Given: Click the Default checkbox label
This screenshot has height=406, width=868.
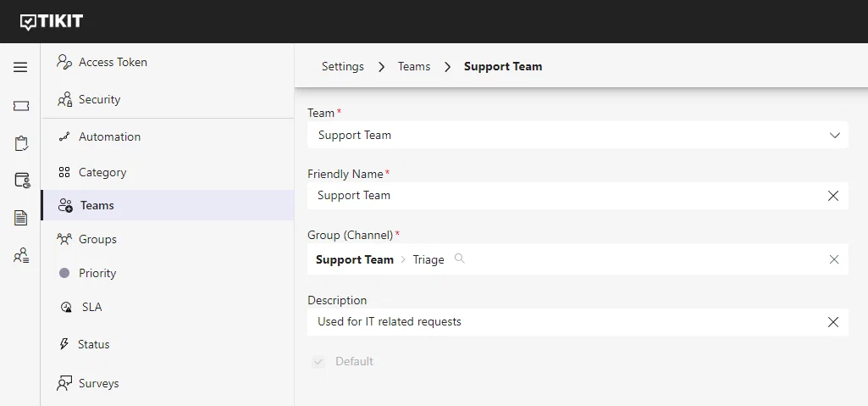Looking at the screenshot, I should [x=354, y=362].
